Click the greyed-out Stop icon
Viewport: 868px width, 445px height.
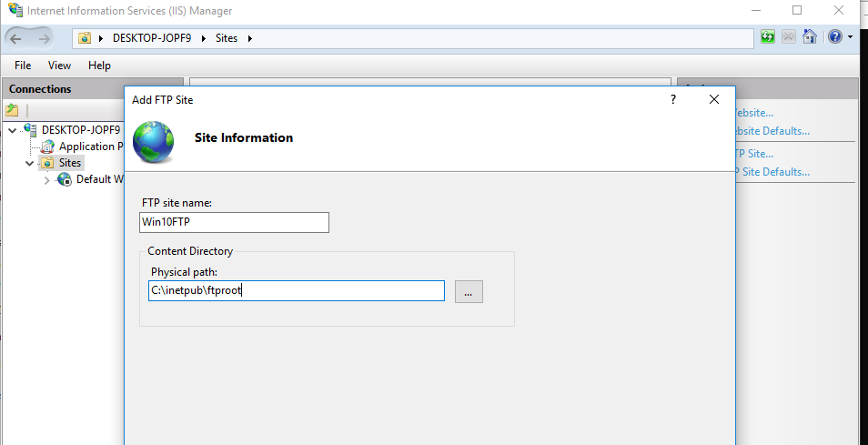point(789,37)
